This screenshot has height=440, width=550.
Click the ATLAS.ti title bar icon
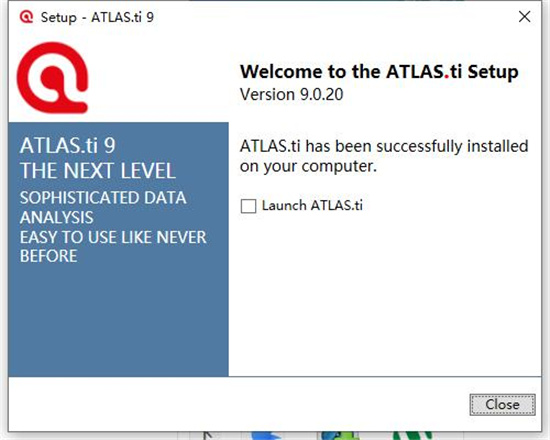pos(26,16)
